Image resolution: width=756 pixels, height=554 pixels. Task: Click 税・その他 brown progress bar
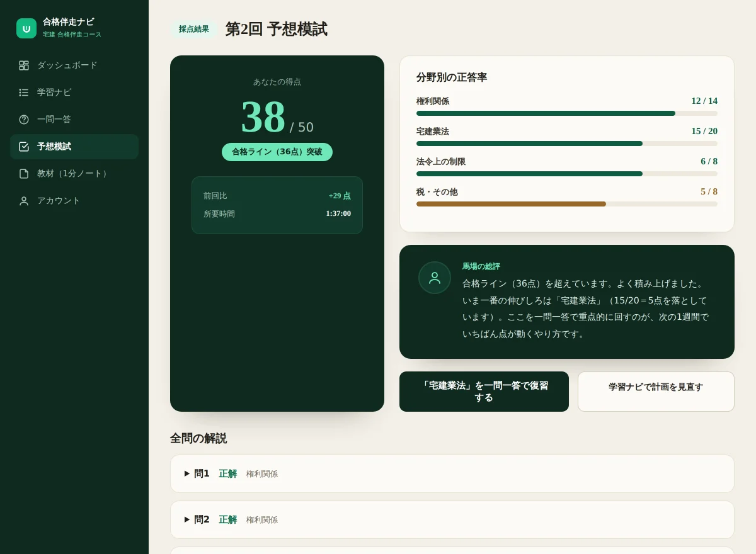click(x=511, y=204)
